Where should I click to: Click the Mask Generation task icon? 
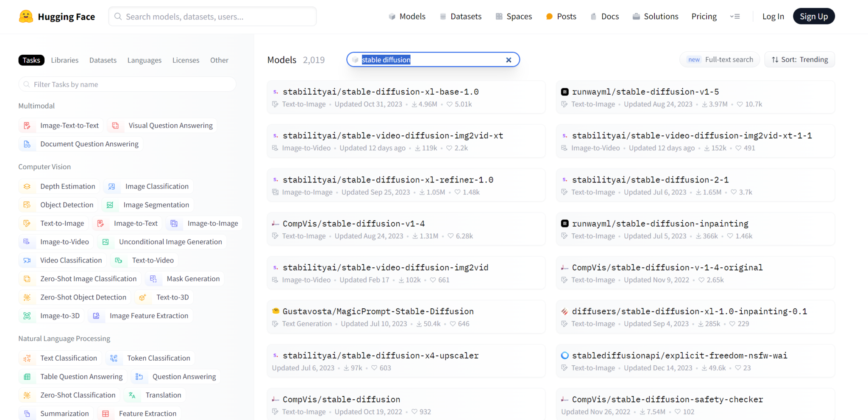[x=153, y=279]
